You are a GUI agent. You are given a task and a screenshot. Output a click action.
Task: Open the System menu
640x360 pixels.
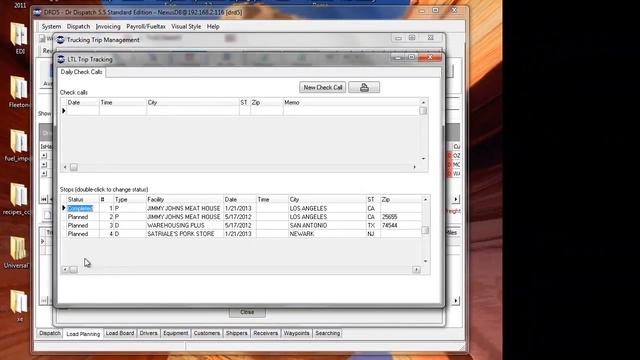tap(51, 27)
